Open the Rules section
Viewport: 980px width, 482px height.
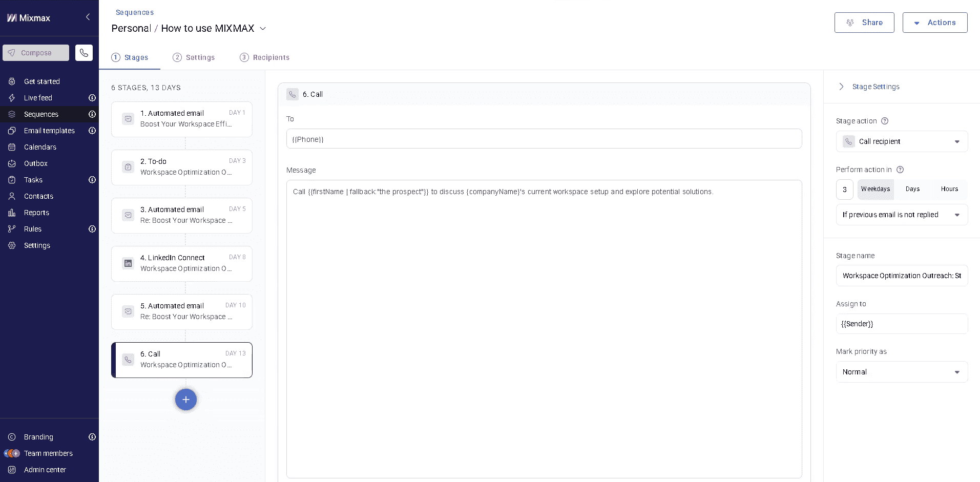tap(31, 229)
